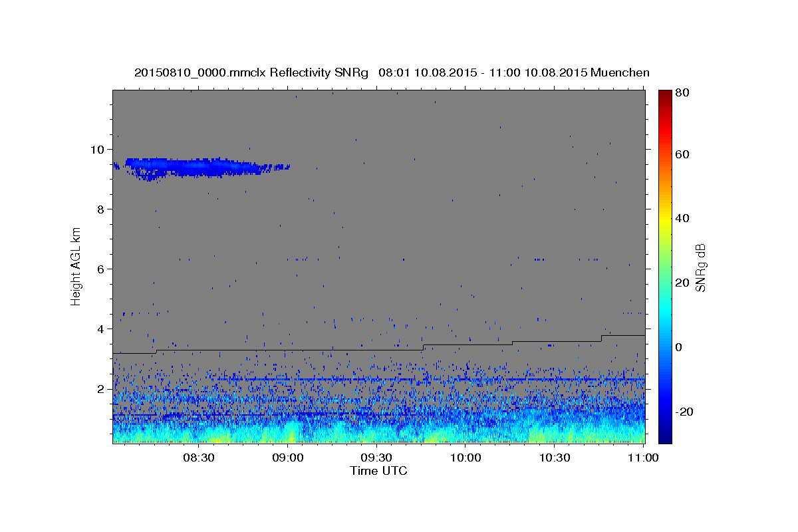
Task: Click the colorbar value -20
Action: click(x=685, y=412)
